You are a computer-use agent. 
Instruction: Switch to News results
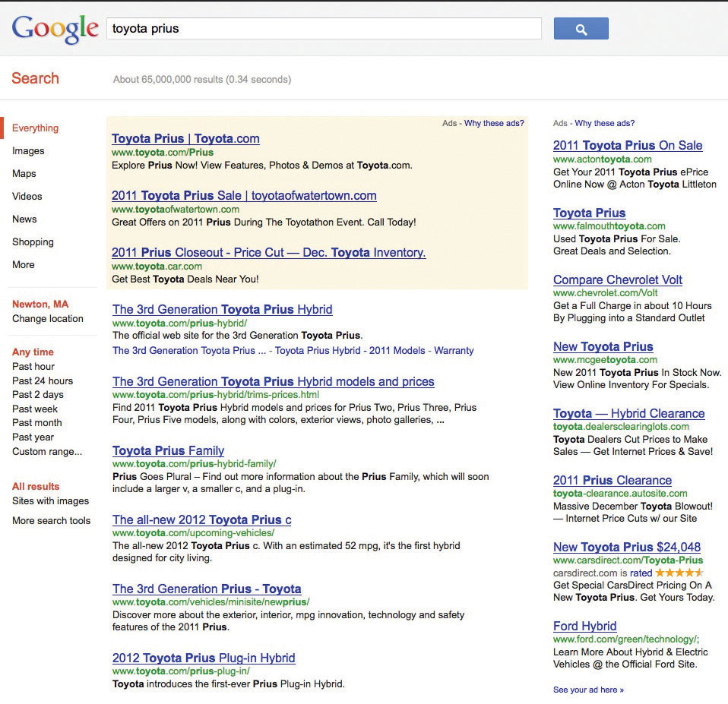coord(24,219)
